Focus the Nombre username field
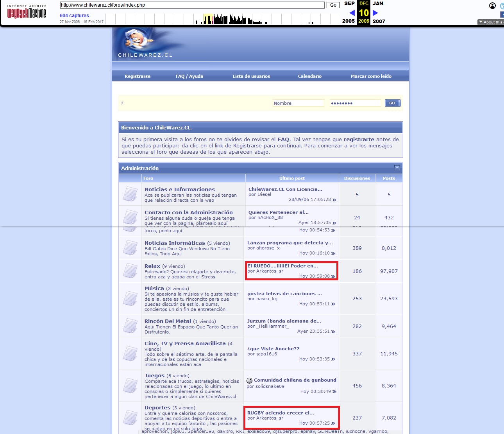Screen dimensions: 504x434 [x=298, y=103]
